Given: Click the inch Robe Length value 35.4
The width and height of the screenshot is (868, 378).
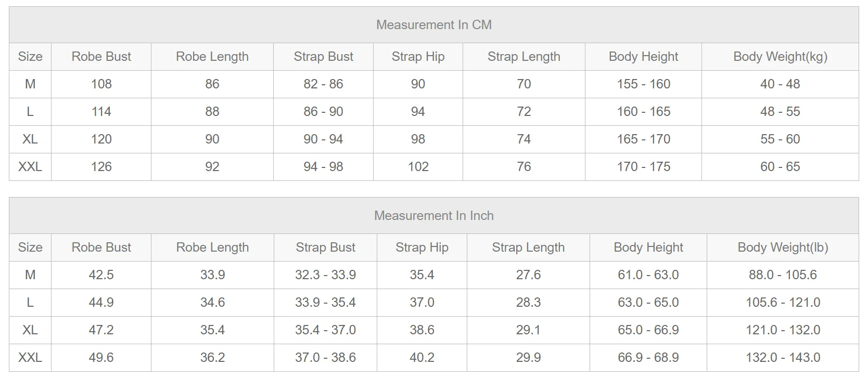Looking at the screenshot, I should click(x=213, y=330).
